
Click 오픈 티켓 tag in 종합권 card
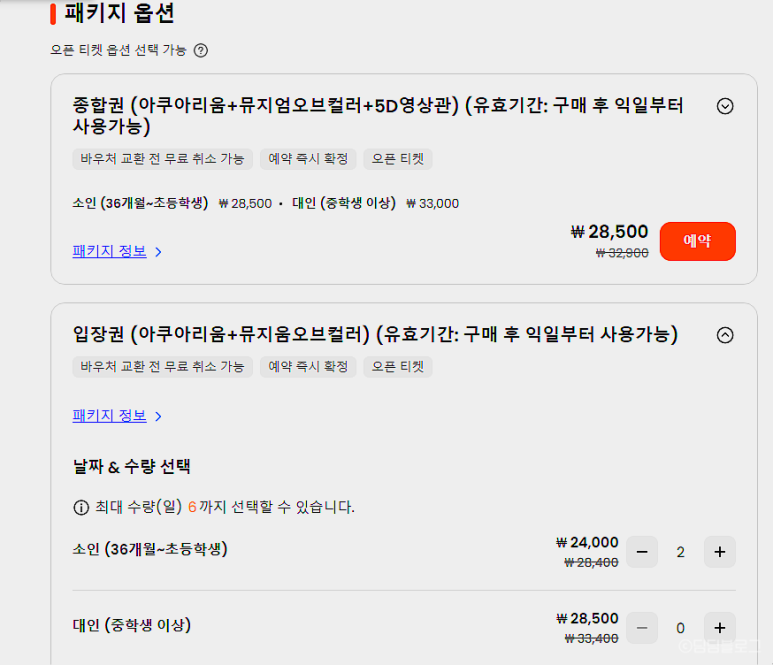click(398, 159)
